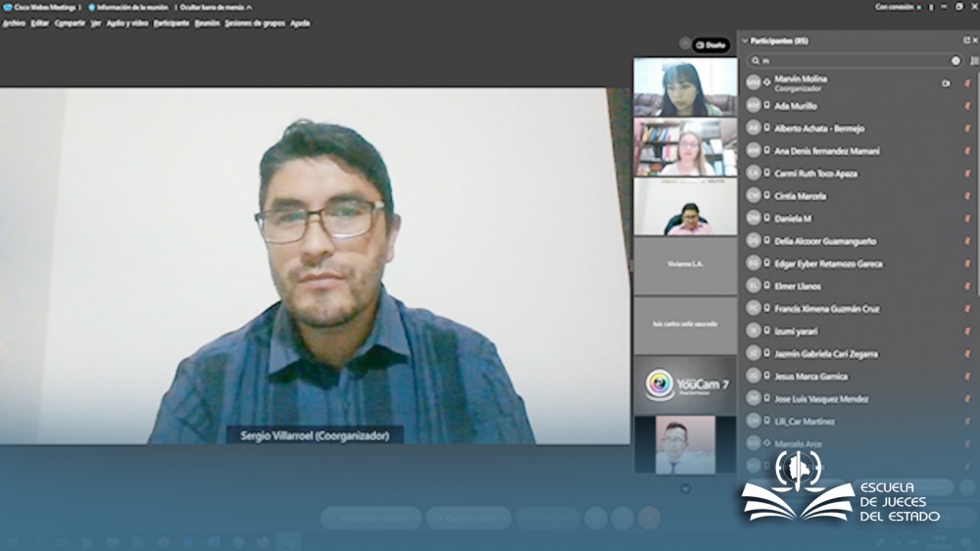Click the muted mic icon next to Elmer Llanos

[967, 286]
